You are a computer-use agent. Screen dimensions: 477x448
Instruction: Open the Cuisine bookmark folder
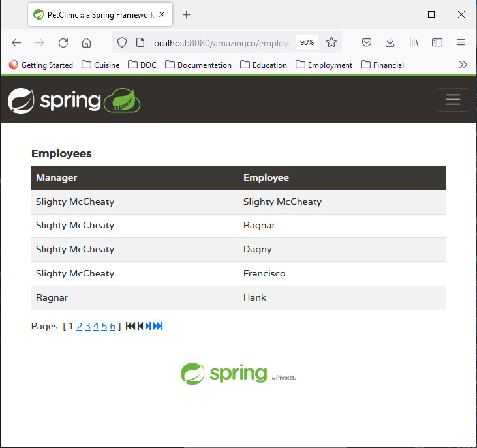[100, 65]
